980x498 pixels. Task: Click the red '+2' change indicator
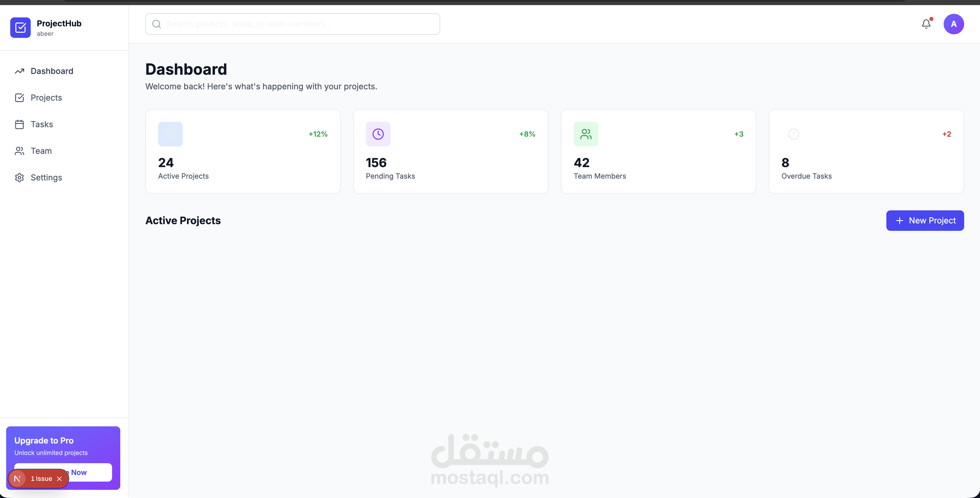point(947,134)
